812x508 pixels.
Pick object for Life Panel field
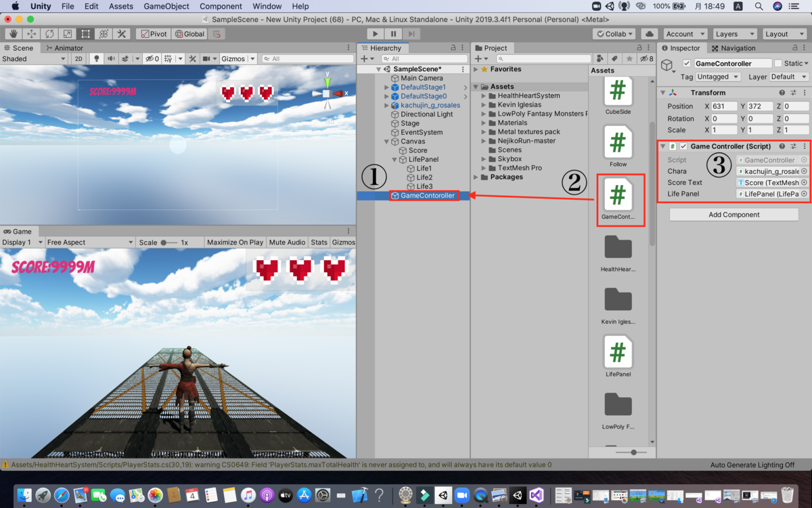[x=804, y=194]
